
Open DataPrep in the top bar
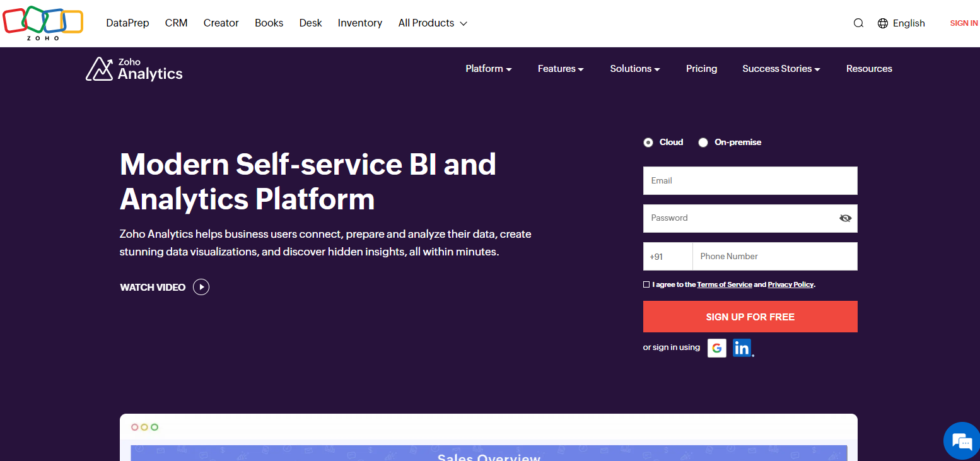[x=128, y=23]
